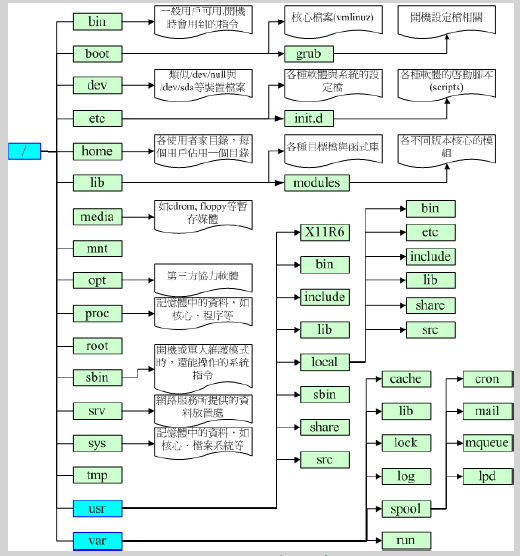The image size is (520, 556).
Task: Select the X11R6 directory box
Action: coord(325,232)
